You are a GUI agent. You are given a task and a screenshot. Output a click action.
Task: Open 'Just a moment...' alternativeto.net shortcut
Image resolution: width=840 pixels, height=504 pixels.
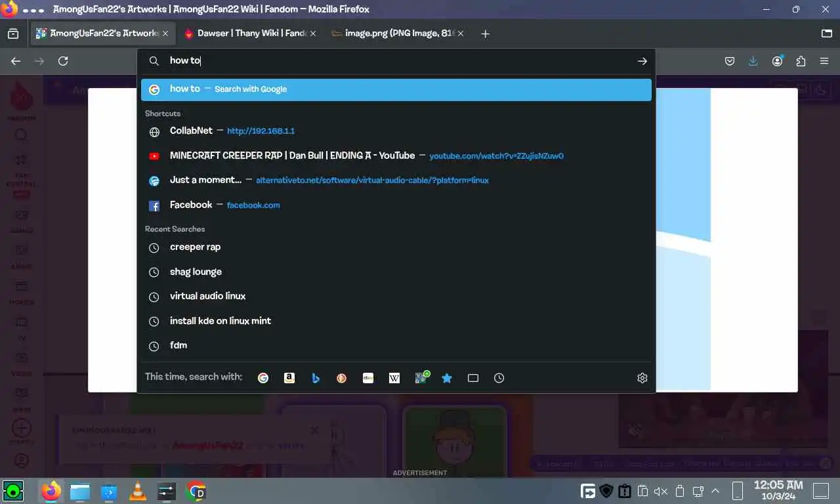tap(396, 180)
